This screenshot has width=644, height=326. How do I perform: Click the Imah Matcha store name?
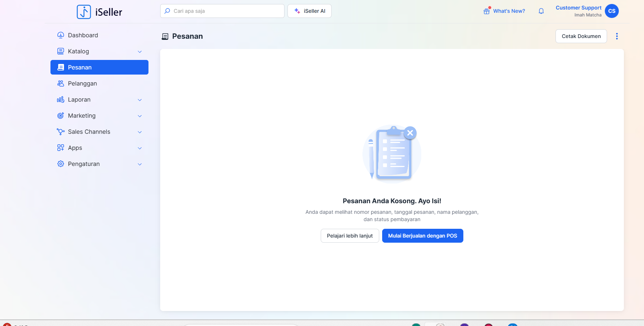[x=588, y=15]
